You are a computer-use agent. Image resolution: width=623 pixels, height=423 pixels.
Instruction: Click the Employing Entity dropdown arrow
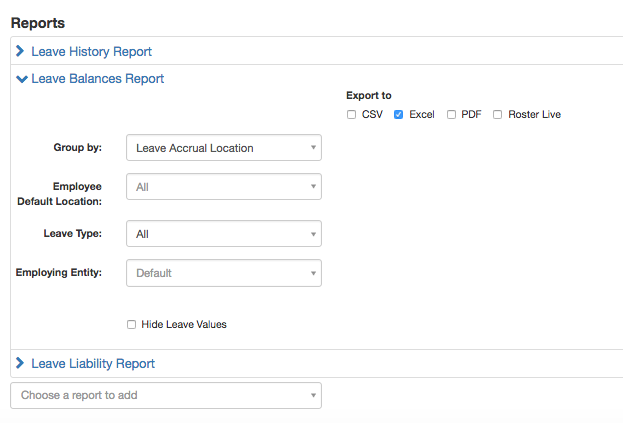pyautogui.click(x=313, y=273)
